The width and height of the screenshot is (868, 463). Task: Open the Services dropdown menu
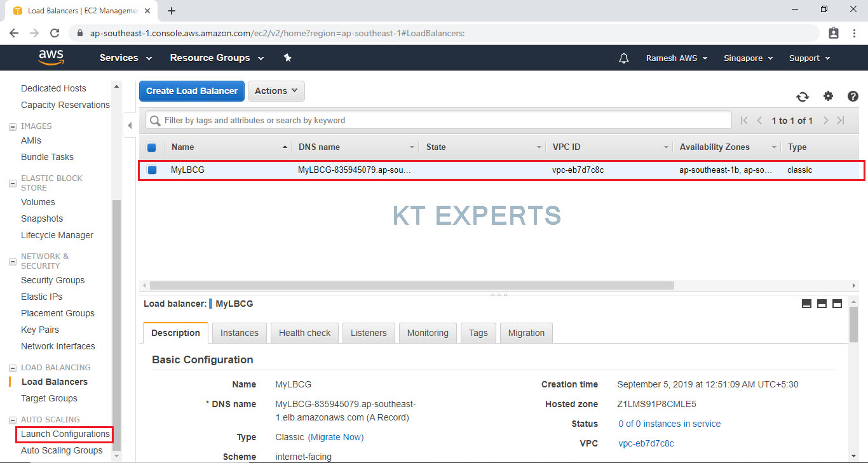click(x=126, y=58)
